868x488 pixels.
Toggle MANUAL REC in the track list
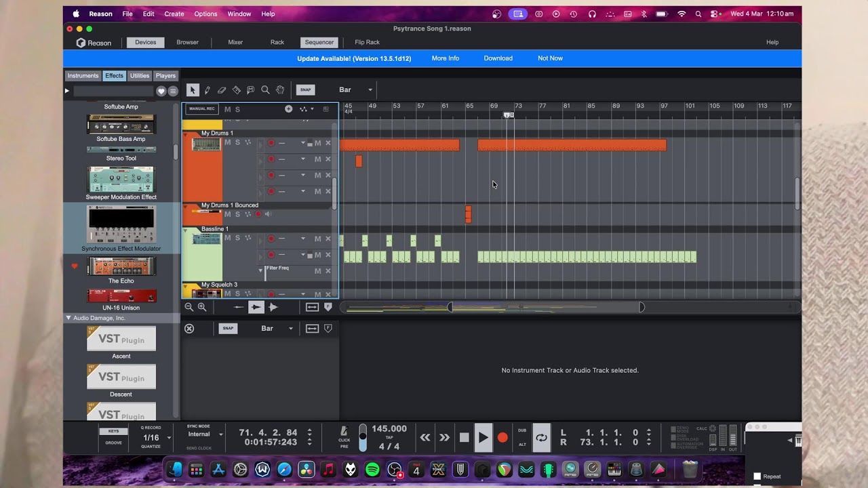(x=202, y=109)
